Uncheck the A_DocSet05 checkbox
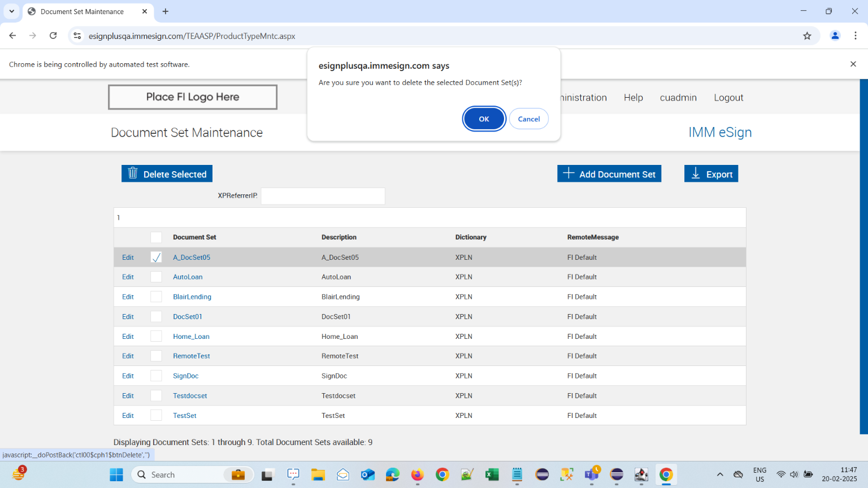This screenshot has width=868, height=488. tap(156, 257)
